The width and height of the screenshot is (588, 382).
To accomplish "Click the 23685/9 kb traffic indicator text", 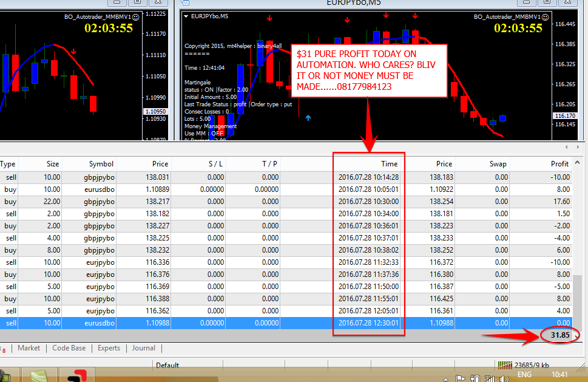I will tap(532, 365).
